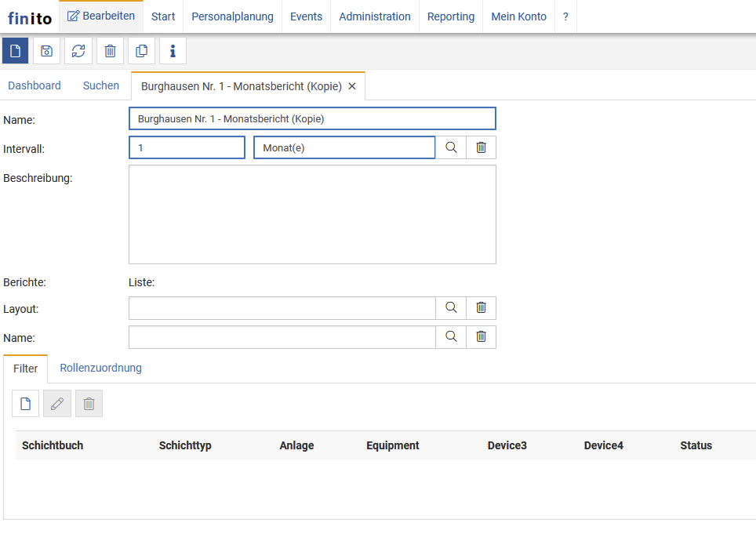Open Layout lookup with magnifier icon
Screen dimensions: 756x552
click(x=451, y=308)
